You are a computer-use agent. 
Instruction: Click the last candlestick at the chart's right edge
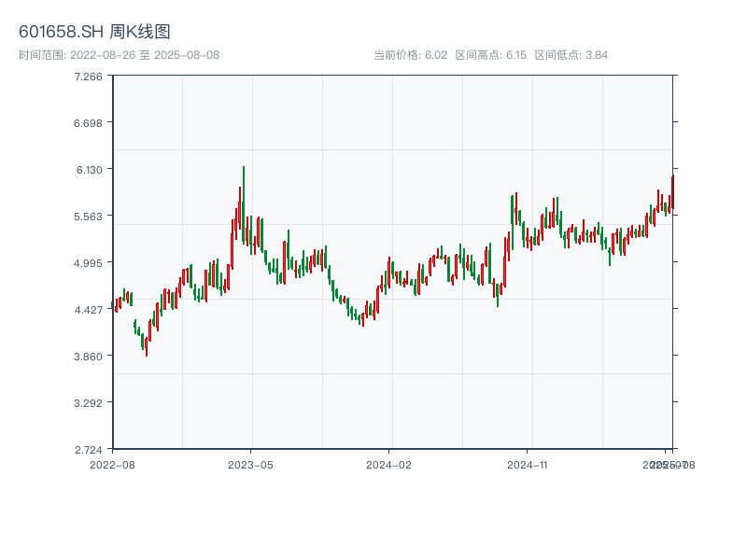click(672, 193)
